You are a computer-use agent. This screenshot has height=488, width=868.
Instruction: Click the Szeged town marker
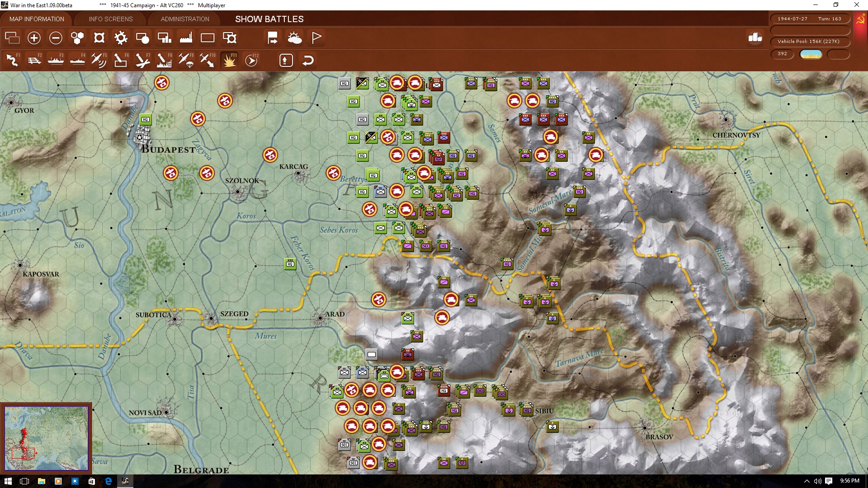(211, 319)
